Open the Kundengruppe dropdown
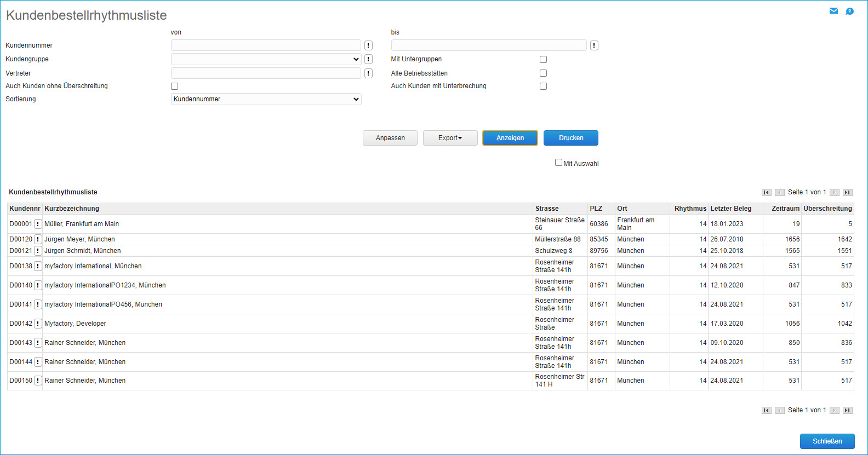Screen dimensions: 868x455 (266, 59)
